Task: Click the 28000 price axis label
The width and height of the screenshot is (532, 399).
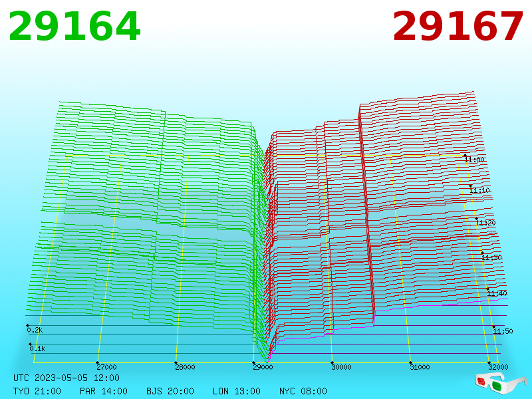Action: coord(185,367)
